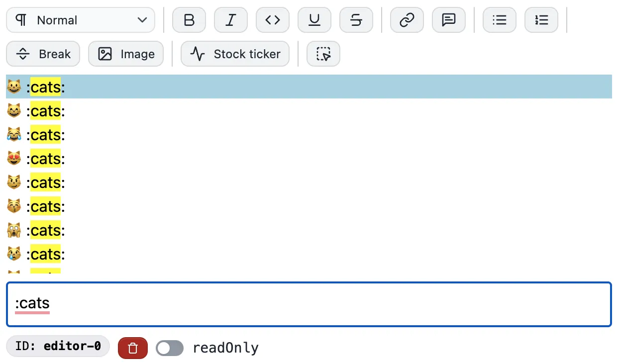Add a Stock ticker element
618x364 pixels.
tap(235, 54)
